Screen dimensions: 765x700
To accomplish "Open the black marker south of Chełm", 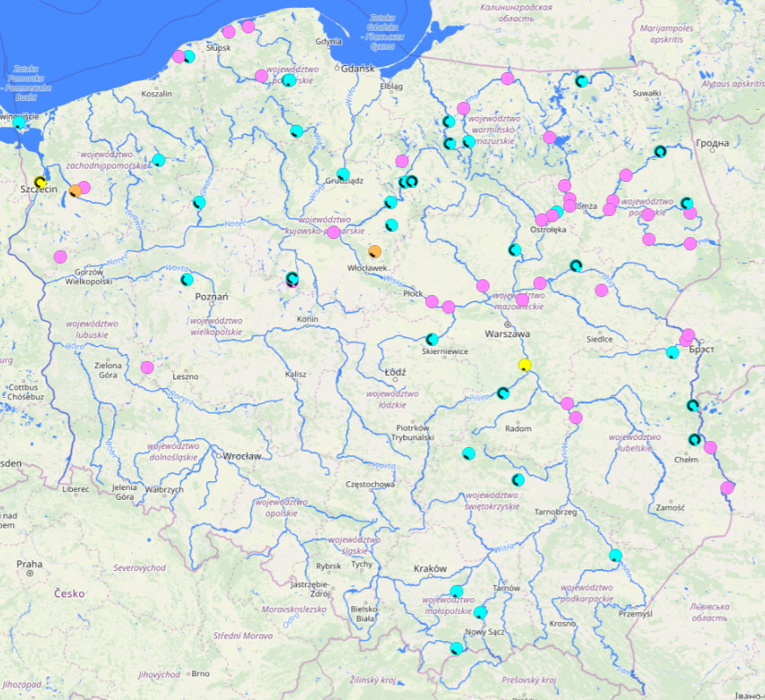I will pos(693,439).
